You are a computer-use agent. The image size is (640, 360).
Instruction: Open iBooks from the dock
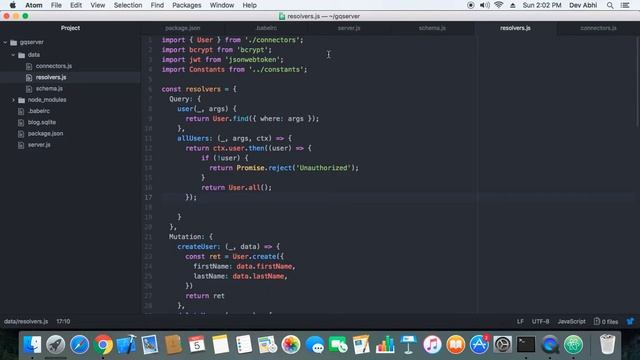tap(456, 344)
